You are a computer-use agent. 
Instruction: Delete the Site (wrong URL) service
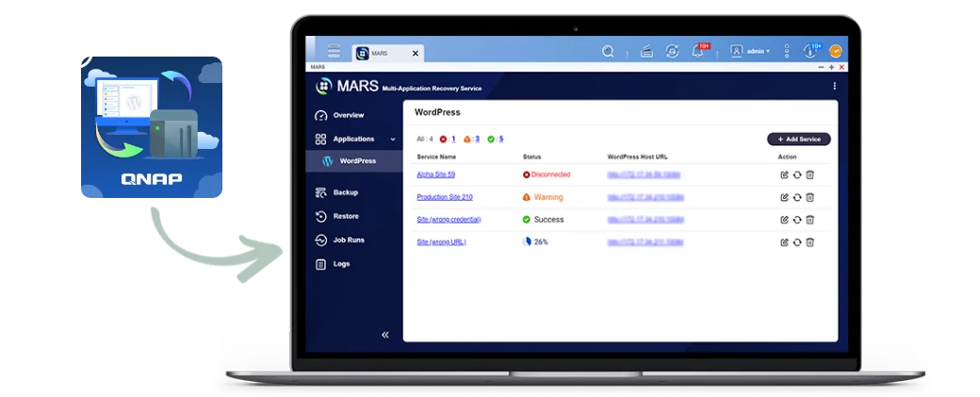tap(809, 242)
